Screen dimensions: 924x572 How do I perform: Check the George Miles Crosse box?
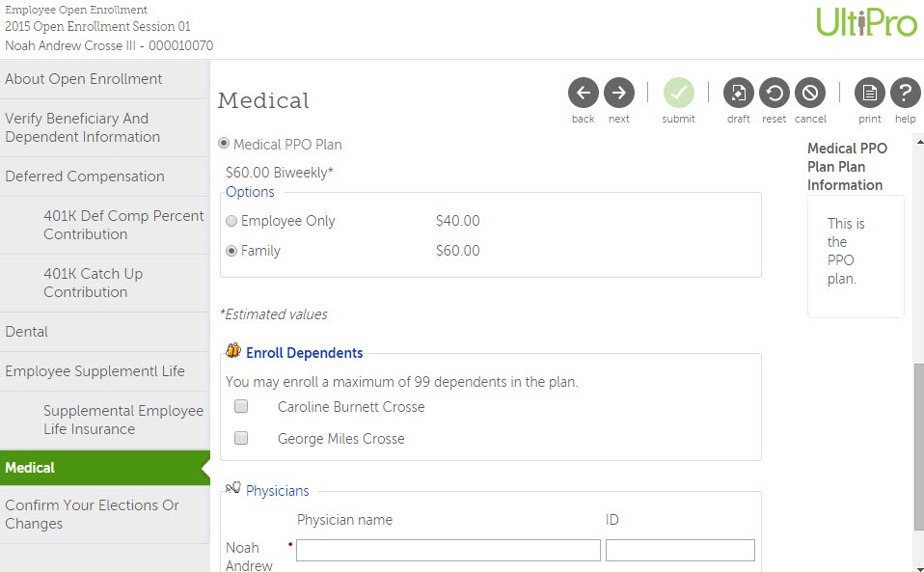pyautogui.click(x=241, y=439)
